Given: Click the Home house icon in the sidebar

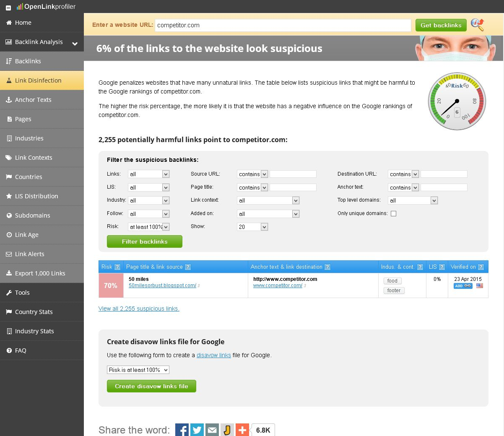Looking at the screenshot, I should click(x=9, y=23).
